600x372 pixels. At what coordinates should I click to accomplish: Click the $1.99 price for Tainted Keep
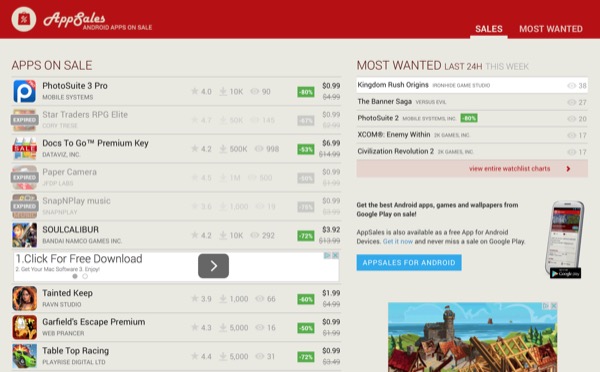click(331, 293)
